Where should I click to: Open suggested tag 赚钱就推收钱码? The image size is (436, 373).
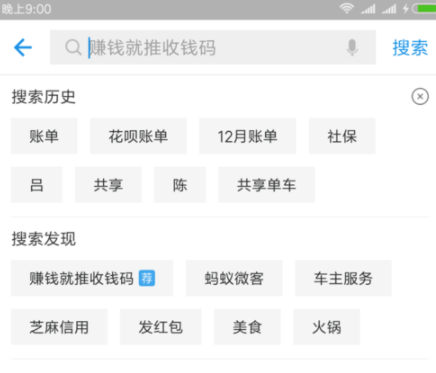coord(92,278)
